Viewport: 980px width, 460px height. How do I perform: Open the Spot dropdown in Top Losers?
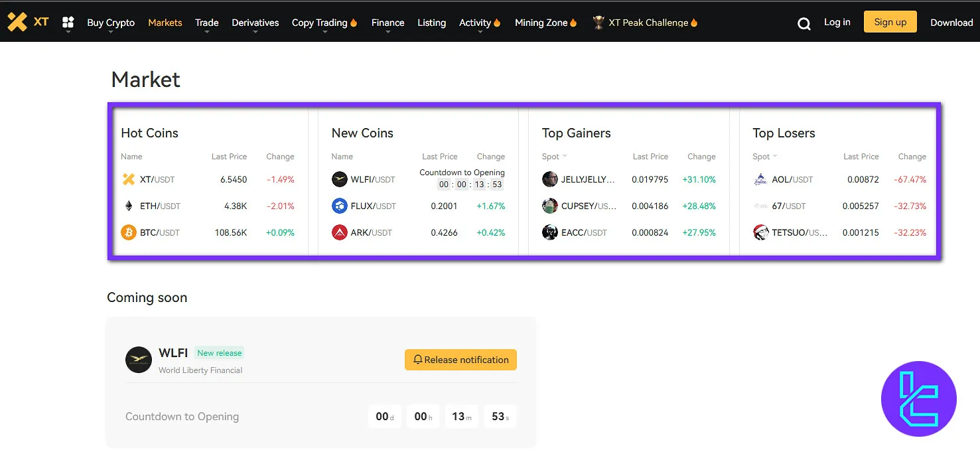point(765,157)
